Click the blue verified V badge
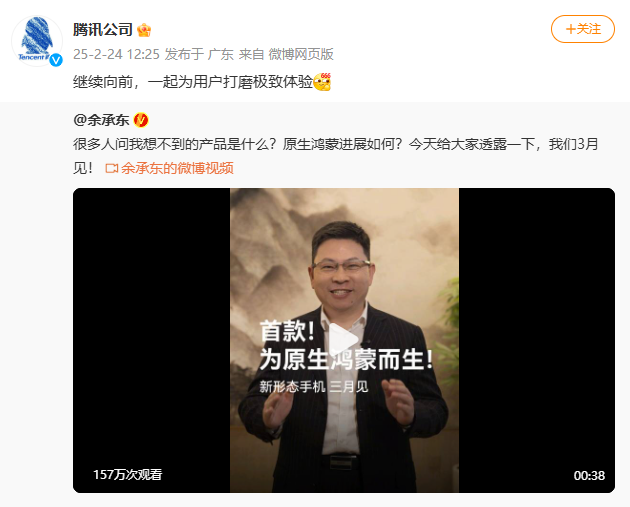Image resolution: width=630 pixels, height=507 pixels. coord(56,60)
